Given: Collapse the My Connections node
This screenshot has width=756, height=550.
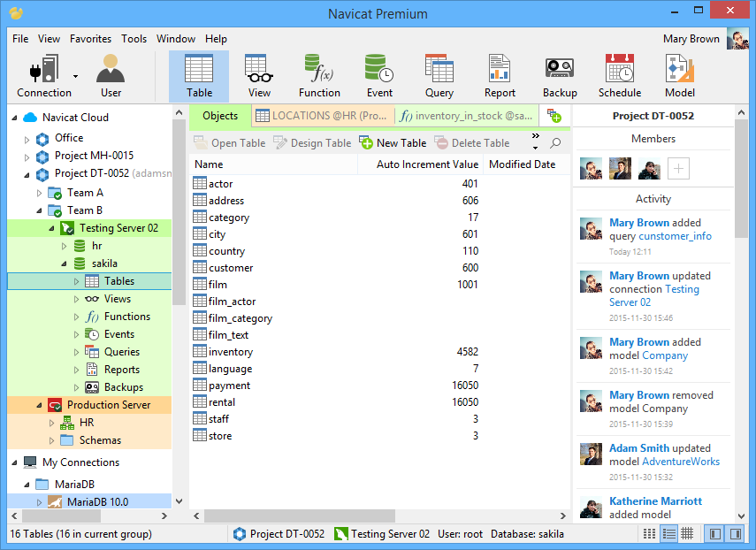Looking at the screenshot, I should tap(14, 462).
